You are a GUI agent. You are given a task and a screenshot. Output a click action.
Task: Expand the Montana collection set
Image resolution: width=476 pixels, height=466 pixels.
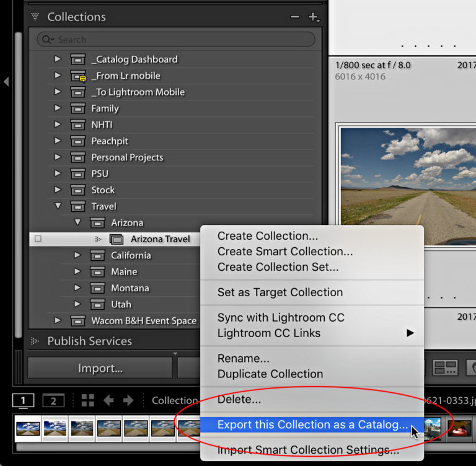pos(77,288)
